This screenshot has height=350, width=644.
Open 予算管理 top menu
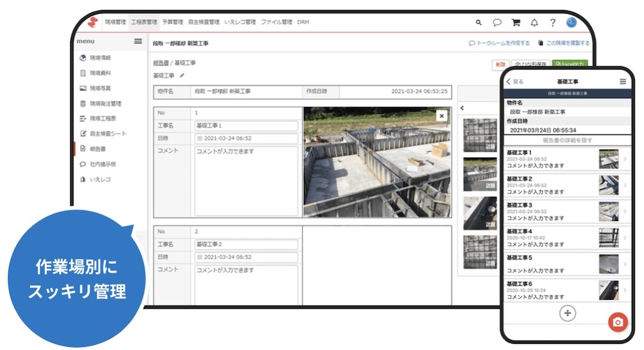pyautogui.click(x=173, y=22)
